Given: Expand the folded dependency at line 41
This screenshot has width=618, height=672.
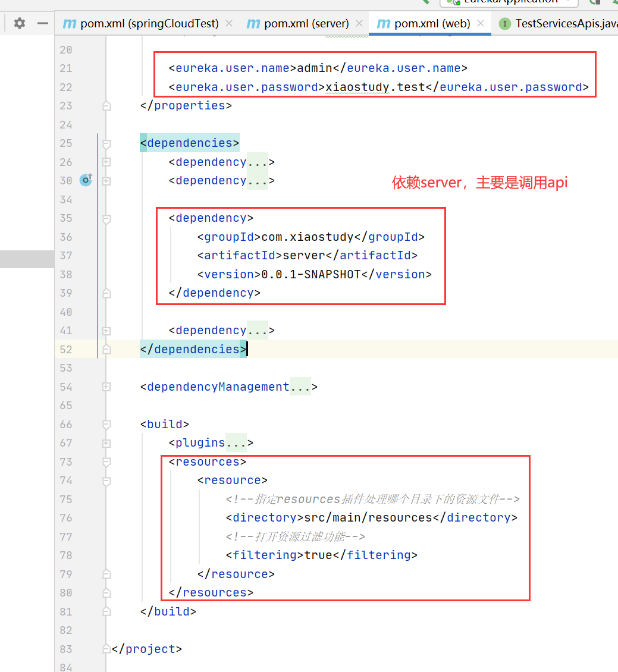Looking at the screenshot, I should coord(106,331).
